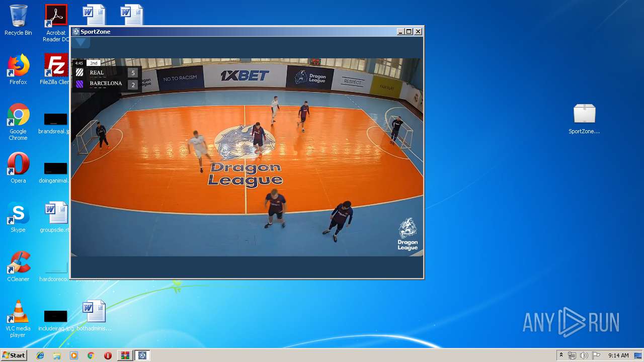The image size is (644, 362).
Task: Click the BARCELONA team name in scoreboard
Action: [106, 83]
